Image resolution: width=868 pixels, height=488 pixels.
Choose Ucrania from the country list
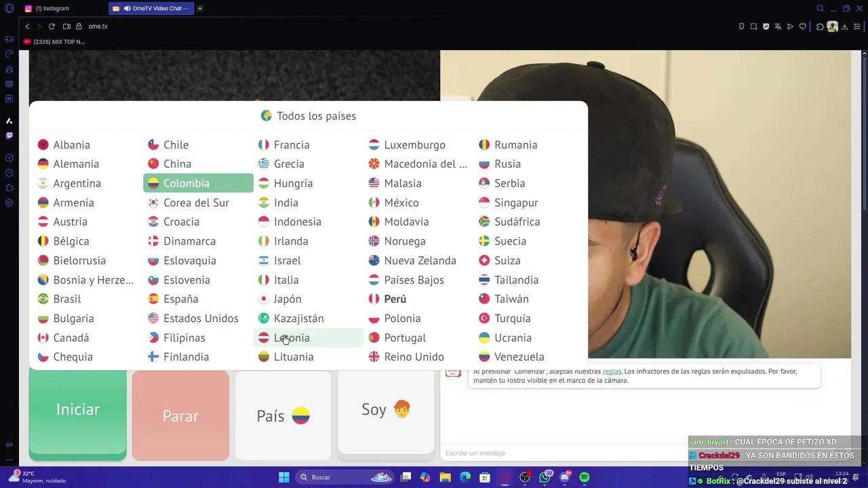529,338
